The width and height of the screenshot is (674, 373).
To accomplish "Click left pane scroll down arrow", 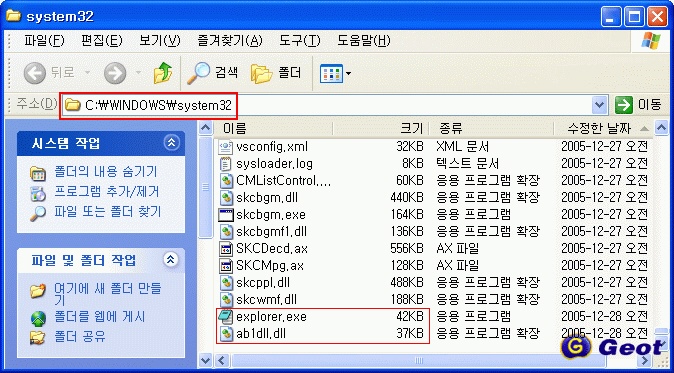I will [206, 360].
